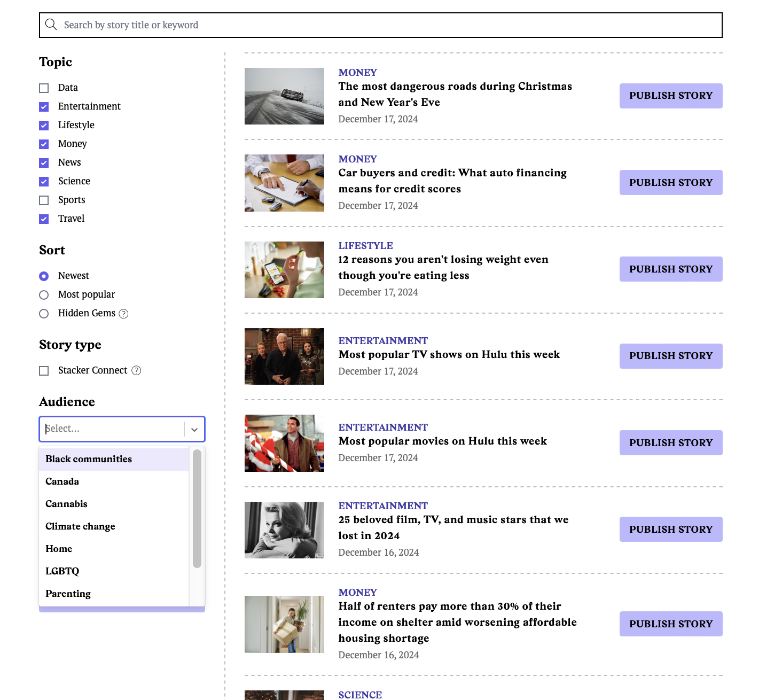The width and height of the screenshot is (782, 700).
Task: Select the Newest sort option
Action: tap(44, 276)
